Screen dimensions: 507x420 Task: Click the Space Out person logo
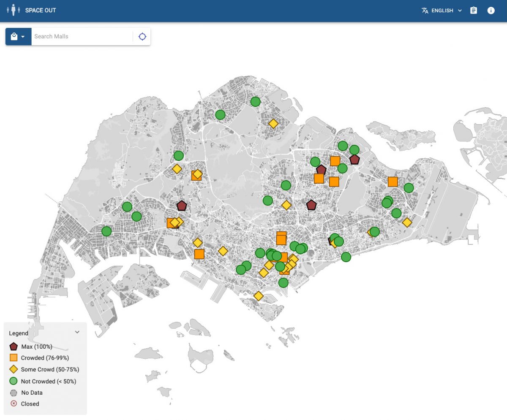14,9
